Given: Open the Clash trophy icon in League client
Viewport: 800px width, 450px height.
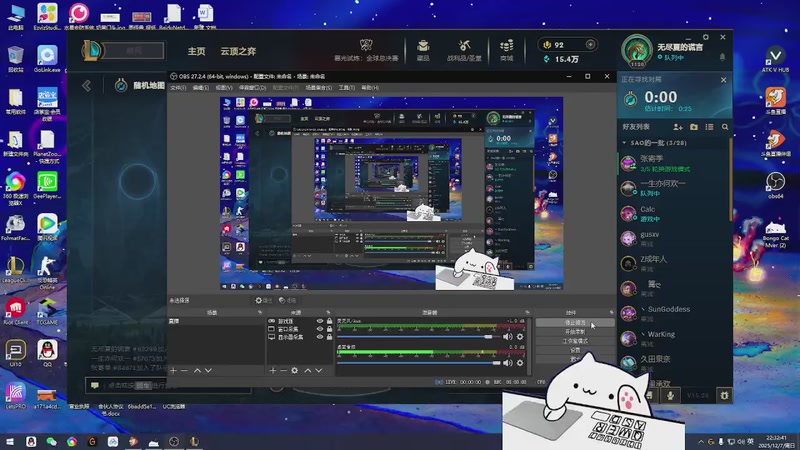Looking at the screenshot, I should click(x=366, y=46).
